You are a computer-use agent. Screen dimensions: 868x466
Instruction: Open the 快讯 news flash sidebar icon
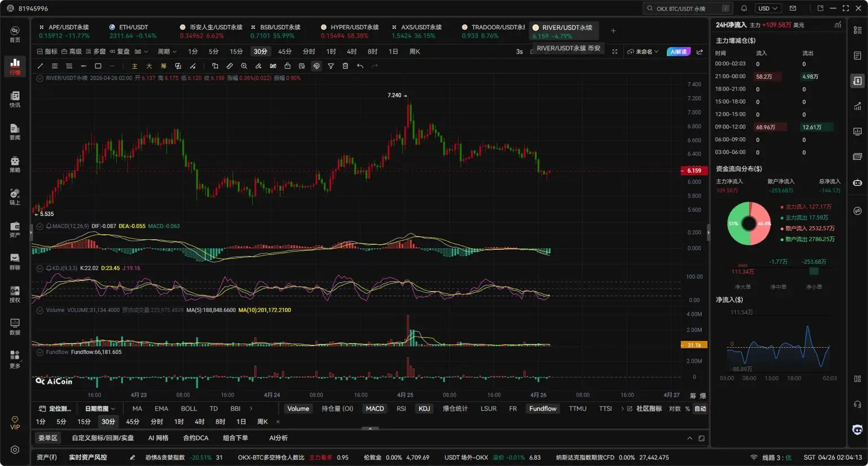point(15,99)
